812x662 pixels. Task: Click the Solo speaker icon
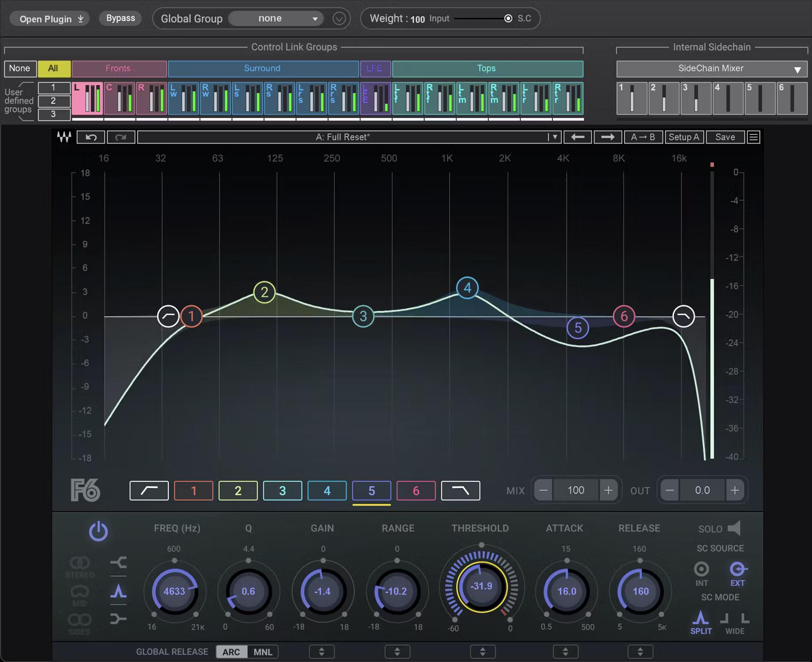point(734,528)
